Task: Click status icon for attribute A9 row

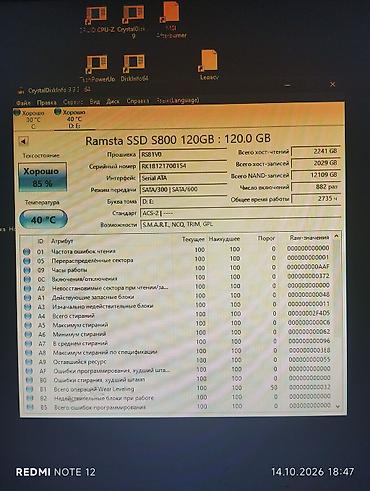Action: (x=29, y=362)
